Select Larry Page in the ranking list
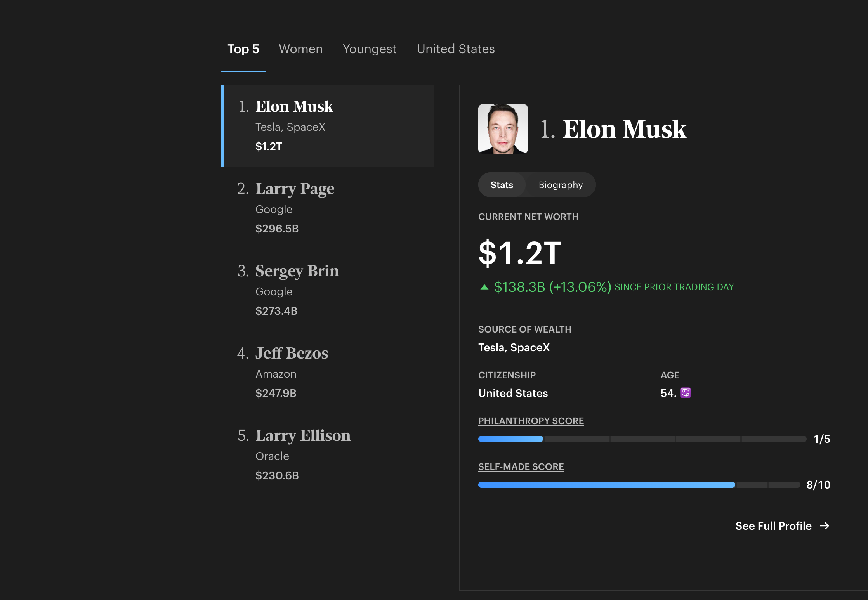Screen dimensions: 868x600 pos(328,208)
